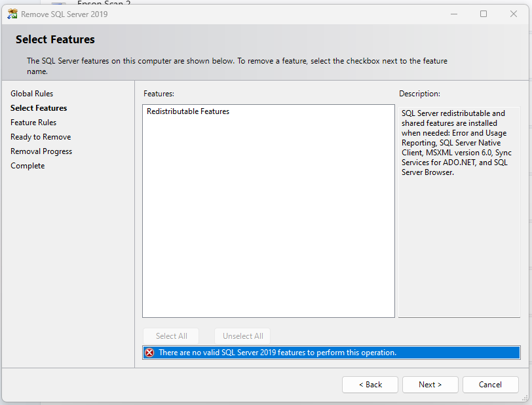Click the Features: label

coord(159,94)
